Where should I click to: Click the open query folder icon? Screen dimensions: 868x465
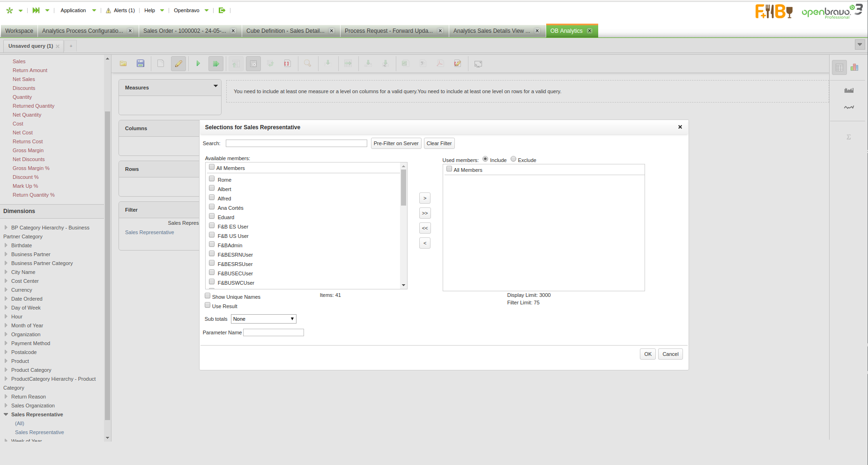pos(123,64)
